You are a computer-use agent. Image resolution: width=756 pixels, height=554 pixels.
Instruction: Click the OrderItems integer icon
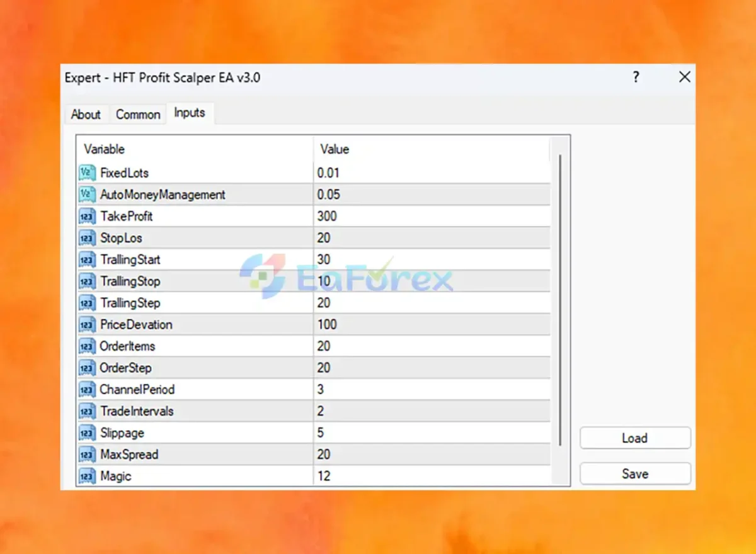pos(87,346)
